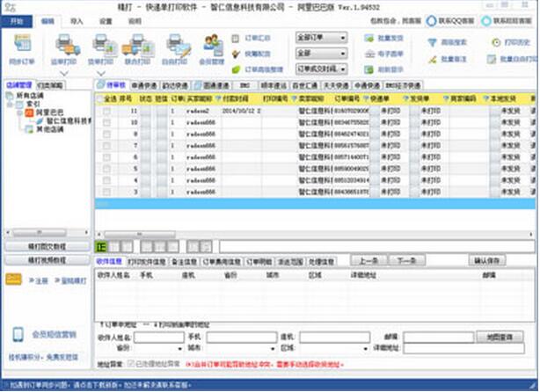The image size is (540, 392).
Task: Tick the 全选 select-all checkbox in table header
Action: pos(99,99)
